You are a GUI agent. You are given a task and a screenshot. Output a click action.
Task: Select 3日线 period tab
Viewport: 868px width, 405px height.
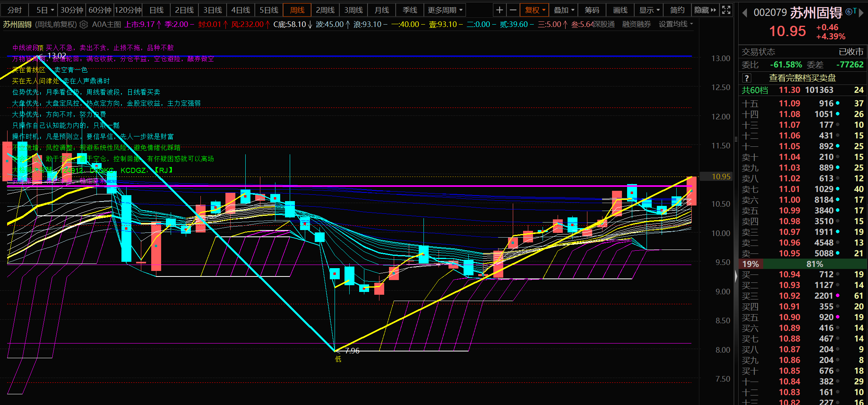[x=213, y=10]
